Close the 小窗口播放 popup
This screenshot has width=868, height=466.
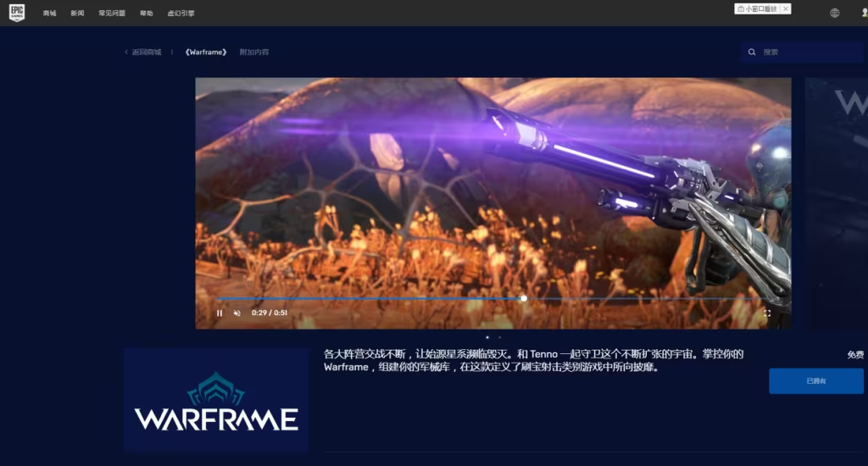pyautogui.click(x=786, y=8)
